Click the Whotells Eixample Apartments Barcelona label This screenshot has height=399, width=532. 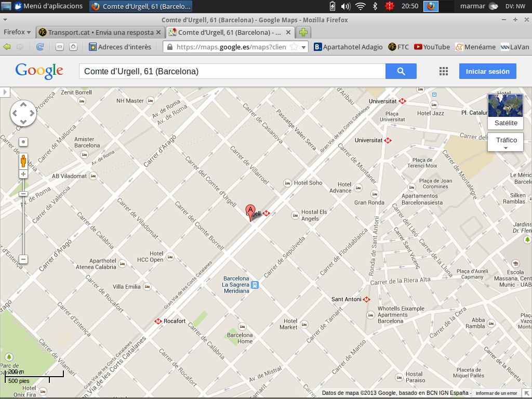[x=401, y=315]
